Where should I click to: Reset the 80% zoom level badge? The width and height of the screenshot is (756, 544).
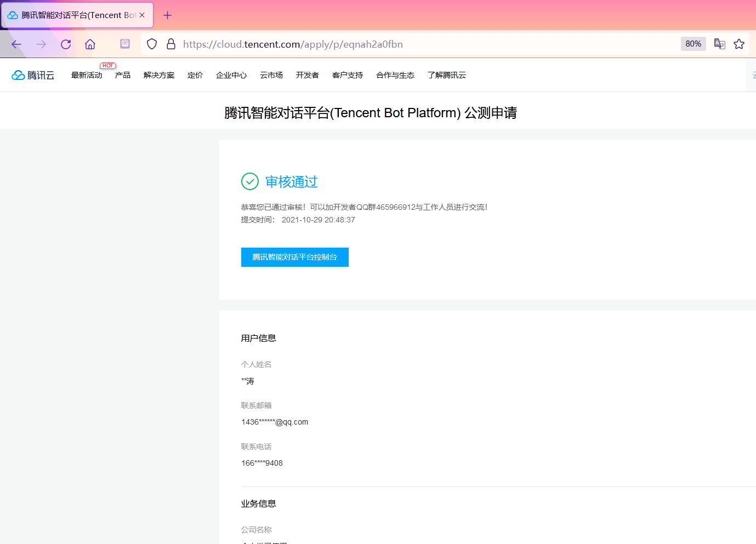(693, 44)
